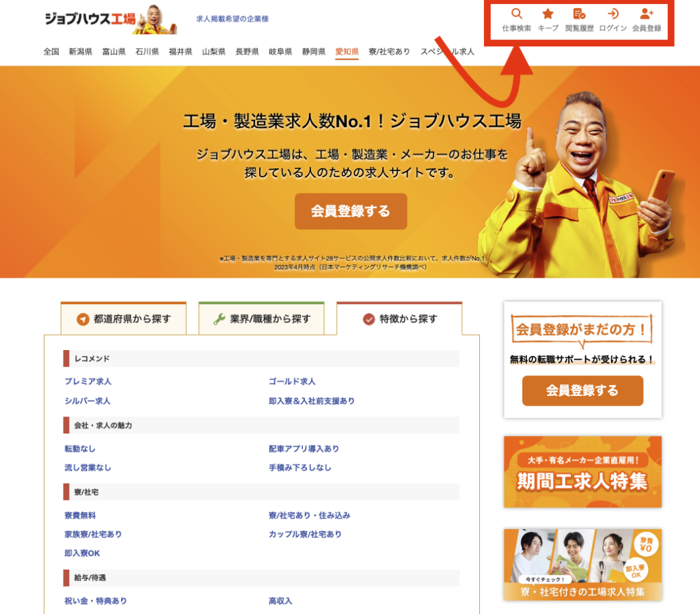This screenshot has width=700, height=614.
Task: Click the ジョブハウス工場 logo
Action: click(110, 19)
